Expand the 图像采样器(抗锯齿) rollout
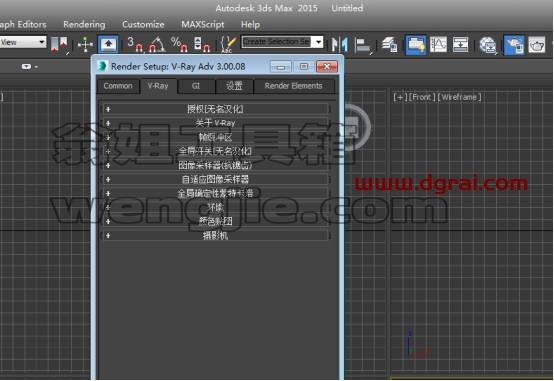The image size is (554, 381). tap(216, 165)
